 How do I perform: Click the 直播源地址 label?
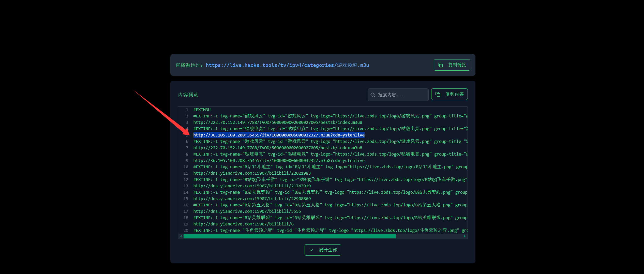tap(189, 65)
